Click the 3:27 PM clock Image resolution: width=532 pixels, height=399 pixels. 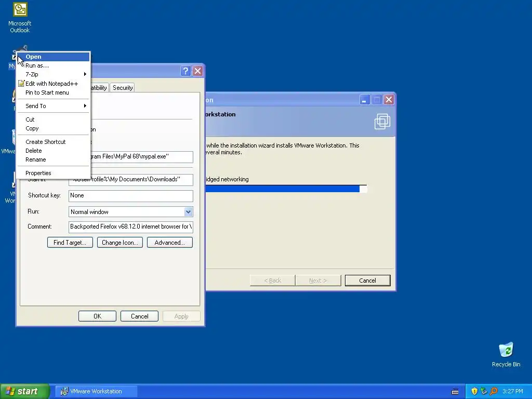pyautogui.click(x=513, y=391)
